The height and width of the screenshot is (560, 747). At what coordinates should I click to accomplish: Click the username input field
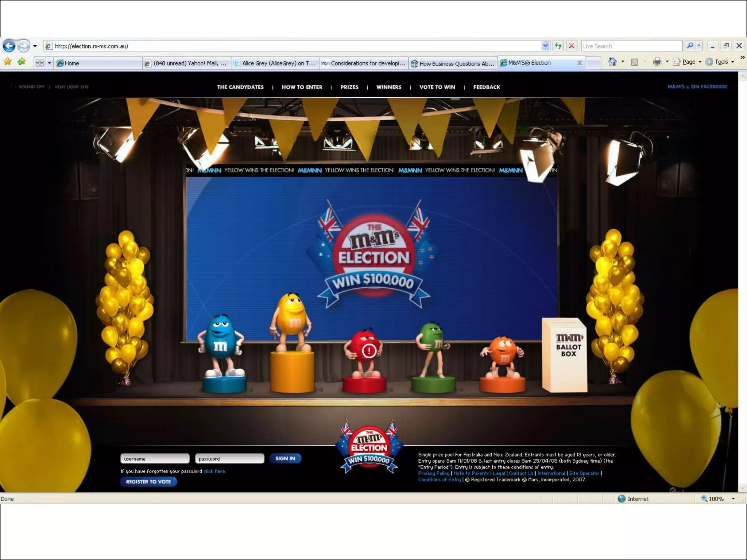point(155,459)
